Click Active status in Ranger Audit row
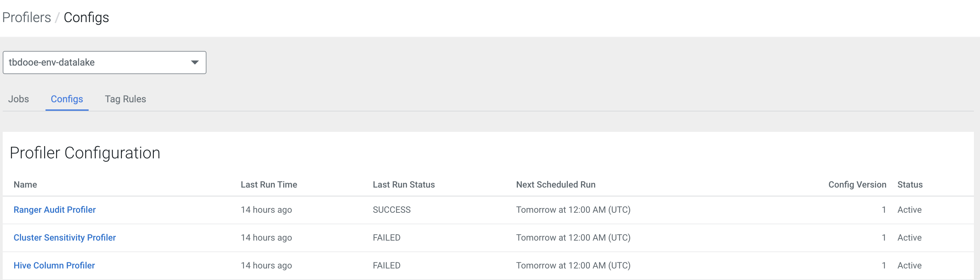The width and height of the screenshot is (980, 280). pos(909,210)
